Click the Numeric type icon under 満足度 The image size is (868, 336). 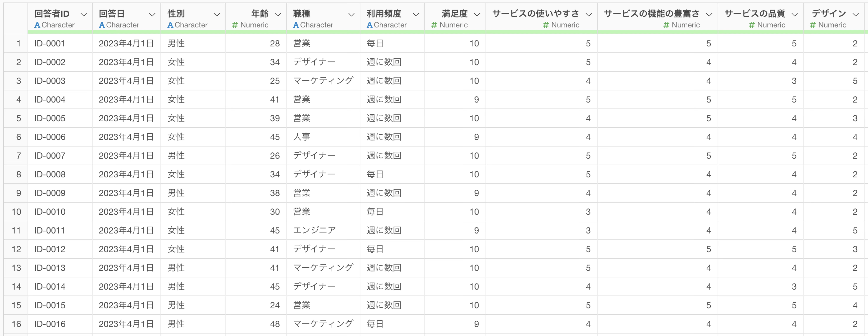[434, 25]
